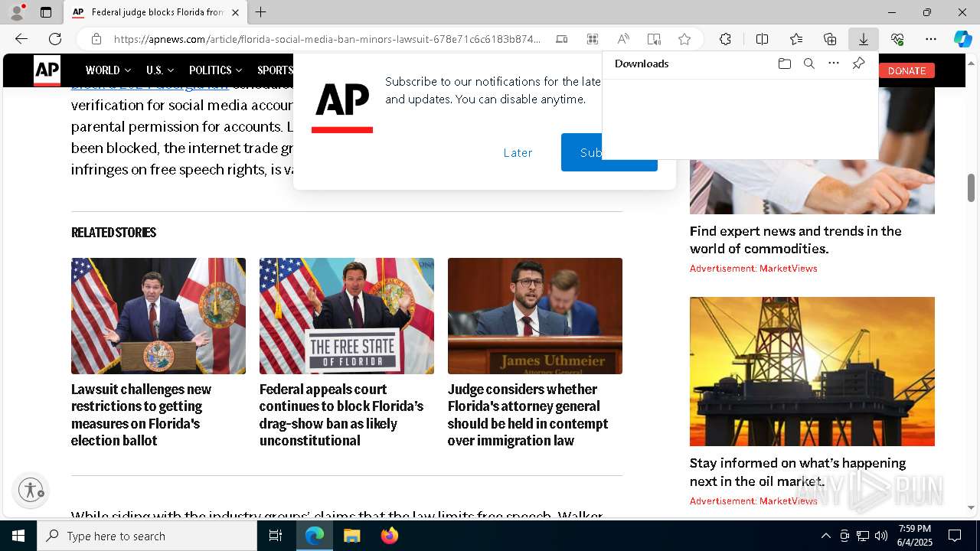This screenshot has height=551, width=980.
Task: Expand the WORLD menu
Action: click(108, 70)
